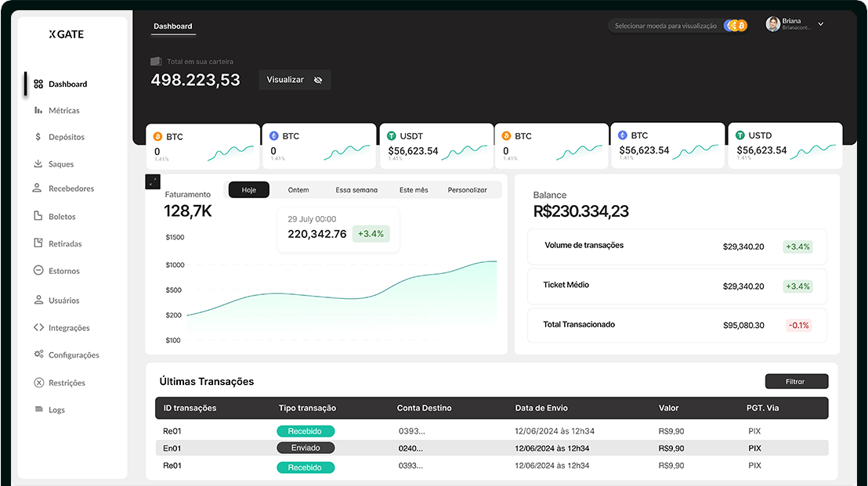Click the Métricas bar chart icon
This screenshot has height=486, width=868.
(x=38, y=110)
